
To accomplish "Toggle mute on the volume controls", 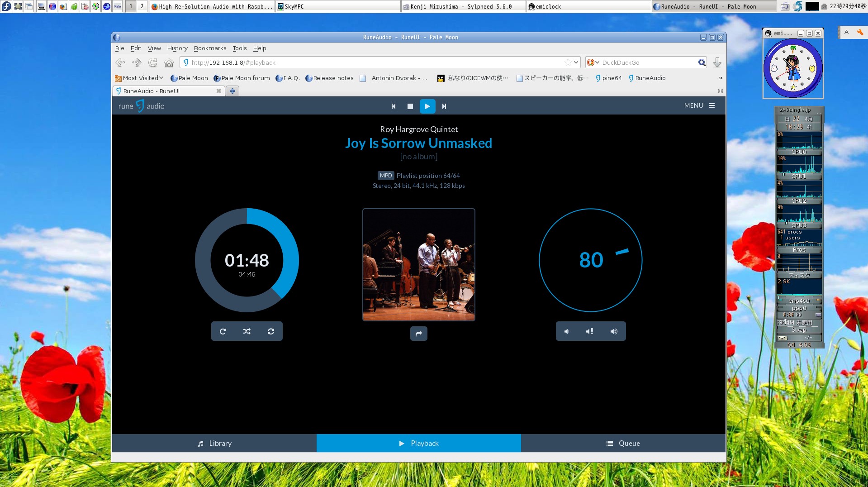I will 590,331.
